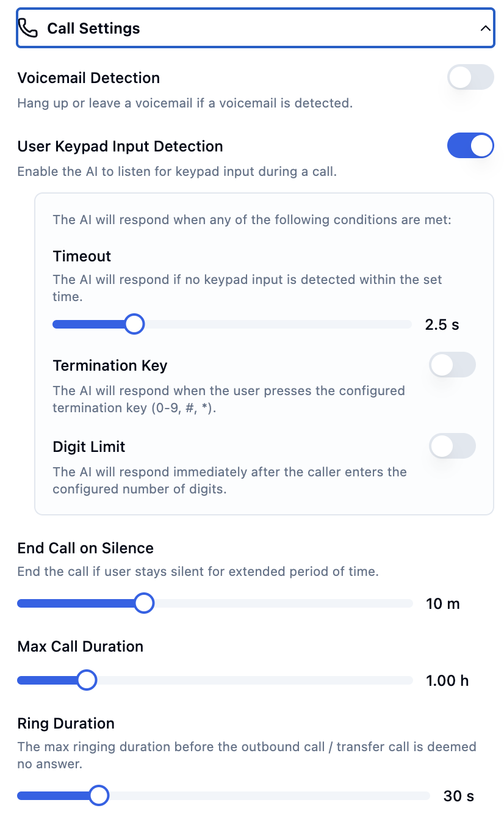Enable the Digit Limit option
Image resolution: width=504 pixels, height=822 pixels.
452,446
